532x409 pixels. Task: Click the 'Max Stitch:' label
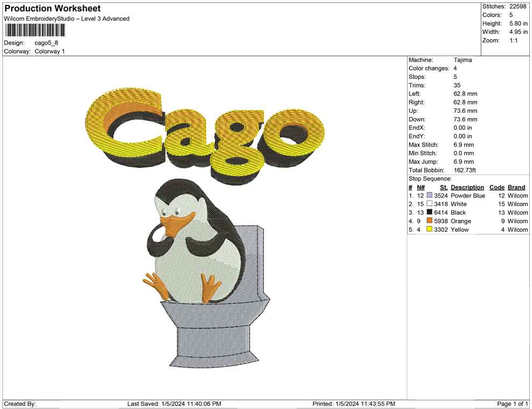point(423,145)
